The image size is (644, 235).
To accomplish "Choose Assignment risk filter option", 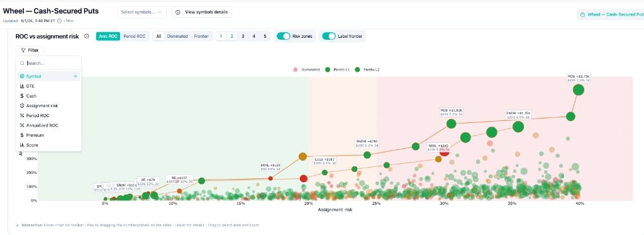I will point(48,106).
